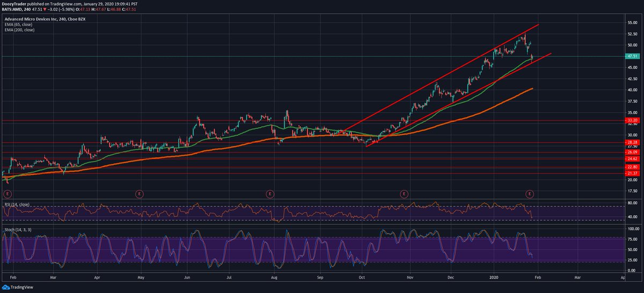Click the Jul label on time axis
644x293 pixels.
click(x=229, y=279)
